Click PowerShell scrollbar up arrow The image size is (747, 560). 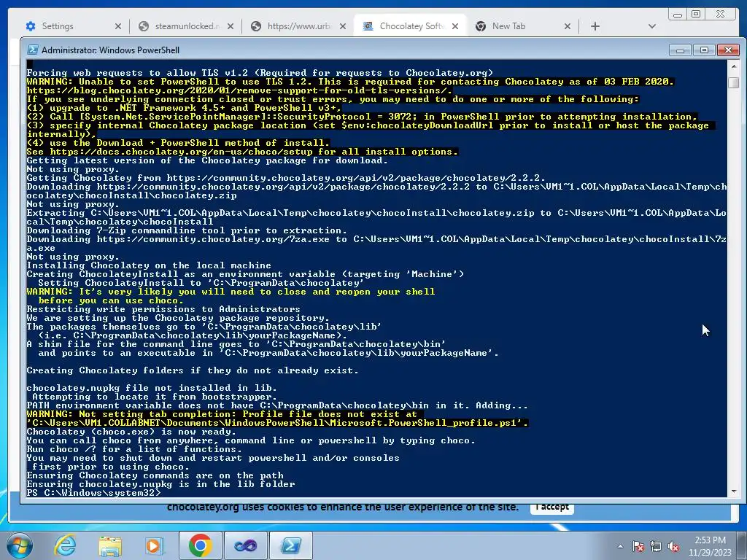734,66
